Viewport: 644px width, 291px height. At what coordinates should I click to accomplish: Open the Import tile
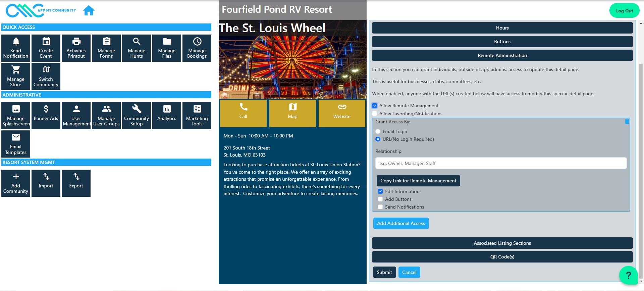[46, 183]
